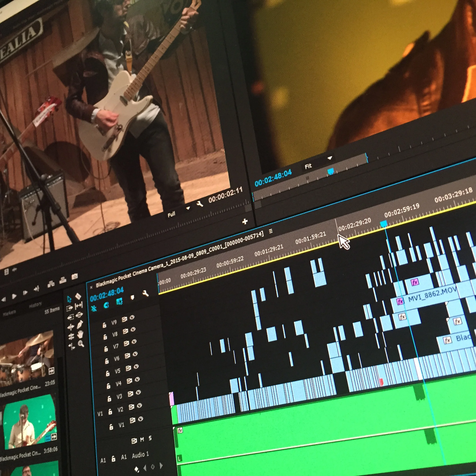Click Drag Video Only filmstrip icon
This screenshot has height=476, width=476.
tap(6, 272)
